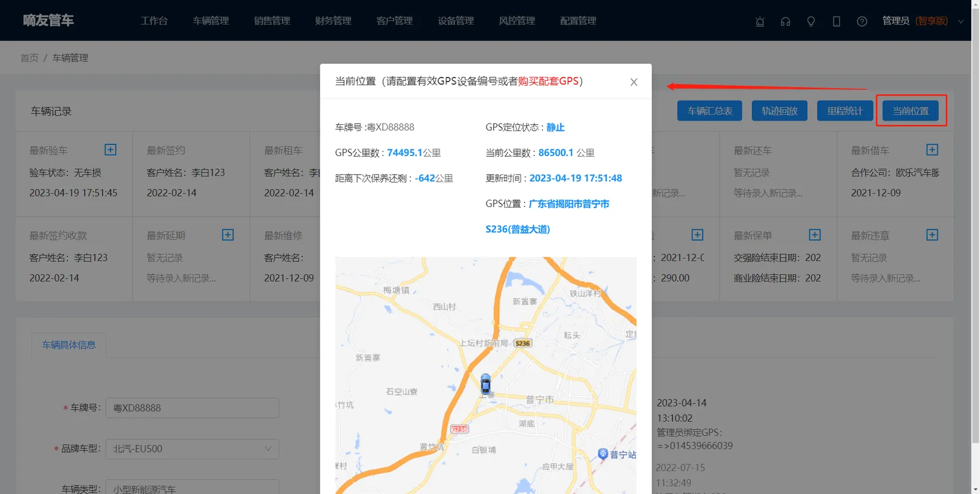Switch to the 车辆具体信息 tab
Viewport: 980px width, 494px height.
point(69,345)
